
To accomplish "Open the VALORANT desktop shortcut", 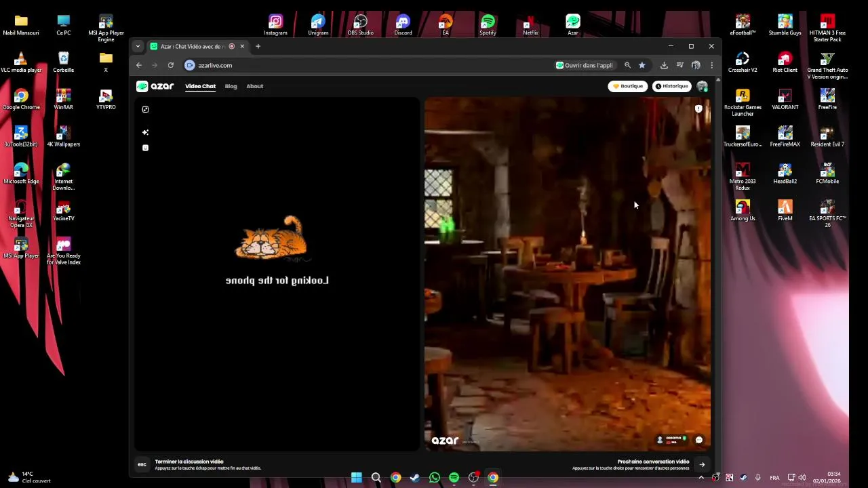I will pos(785,100).
